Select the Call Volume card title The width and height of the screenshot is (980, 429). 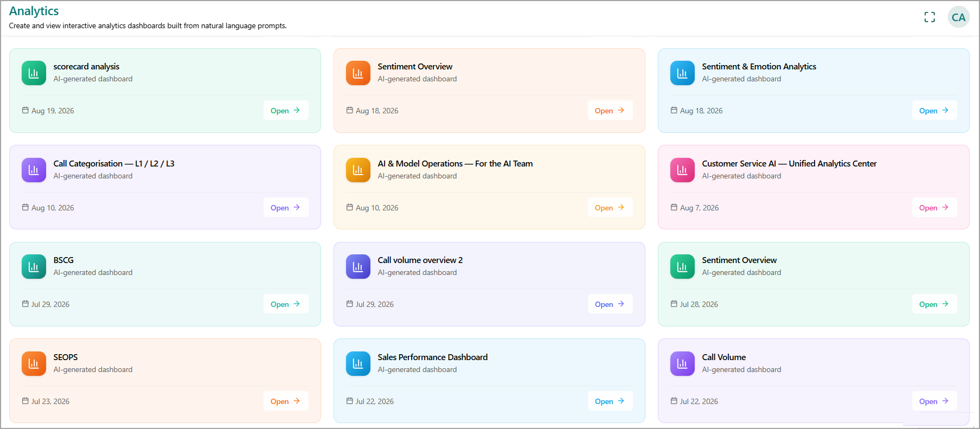[724, 357]
